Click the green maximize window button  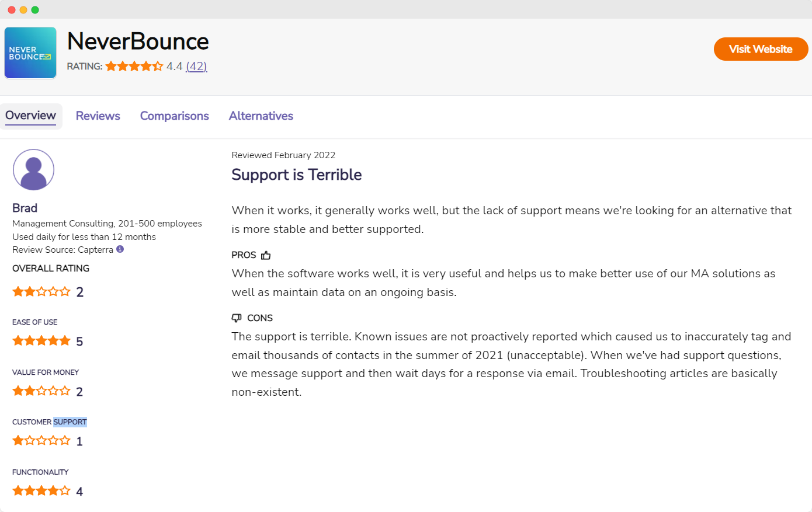[x=35, y=10]
